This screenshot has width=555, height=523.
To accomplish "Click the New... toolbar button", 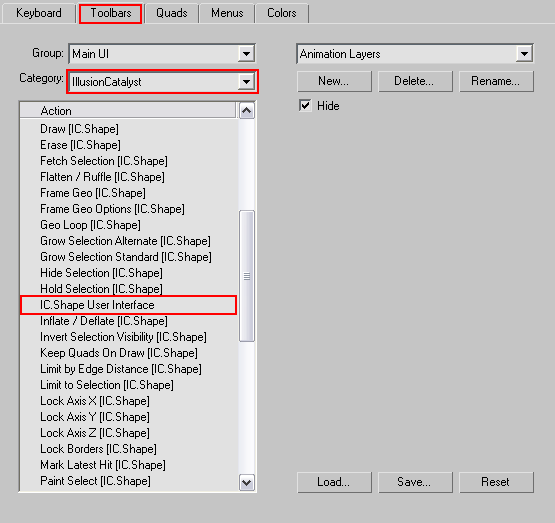I will 334,81.
